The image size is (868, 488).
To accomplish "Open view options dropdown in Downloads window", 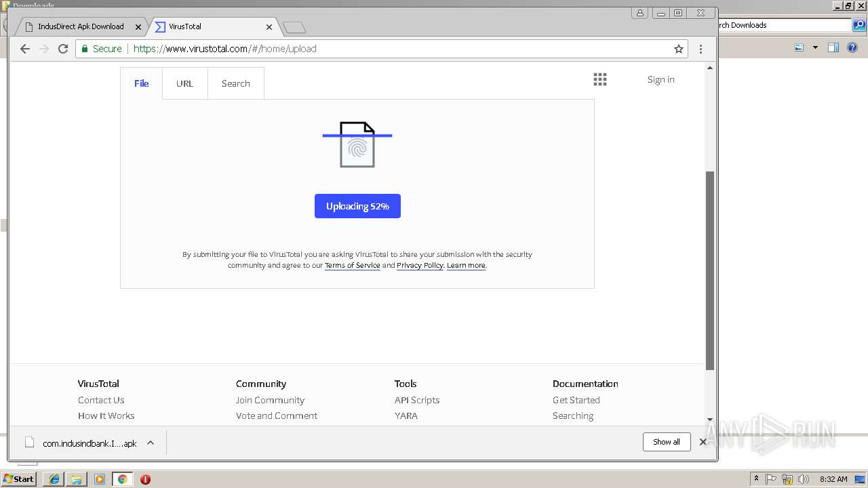I will click(x=815, y=47).
